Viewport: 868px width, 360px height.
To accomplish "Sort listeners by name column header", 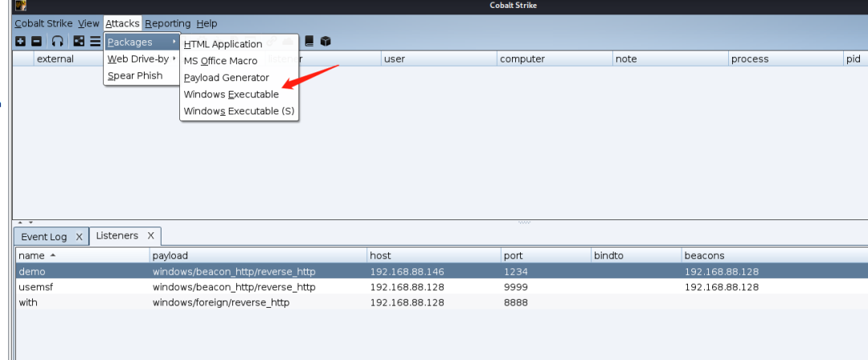I will tap(83, 256).
